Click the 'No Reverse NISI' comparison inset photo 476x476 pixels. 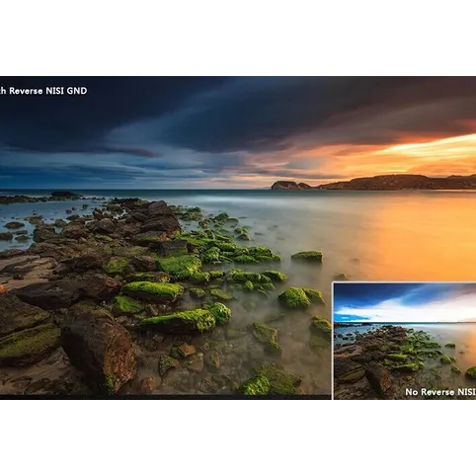pos(405,341)
